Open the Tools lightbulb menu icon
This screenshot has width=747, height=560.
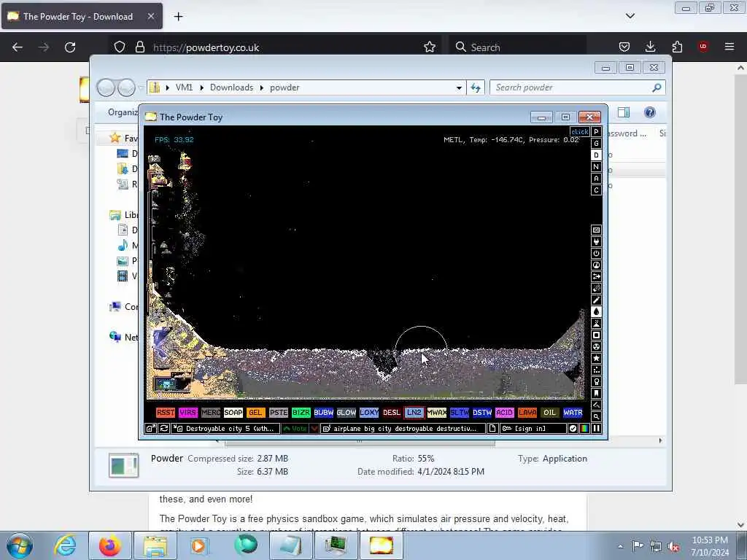pos(596,382)
